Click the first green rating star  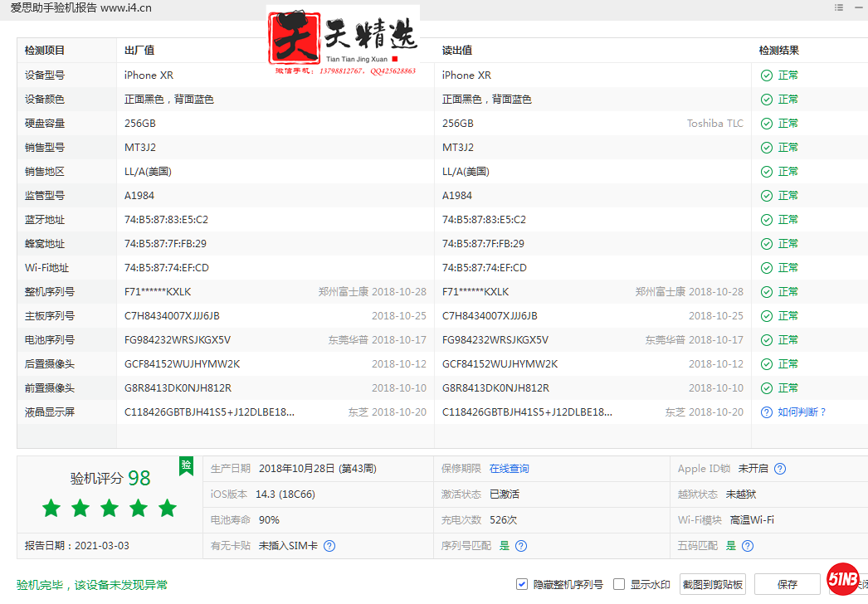(x=51, y=508)
